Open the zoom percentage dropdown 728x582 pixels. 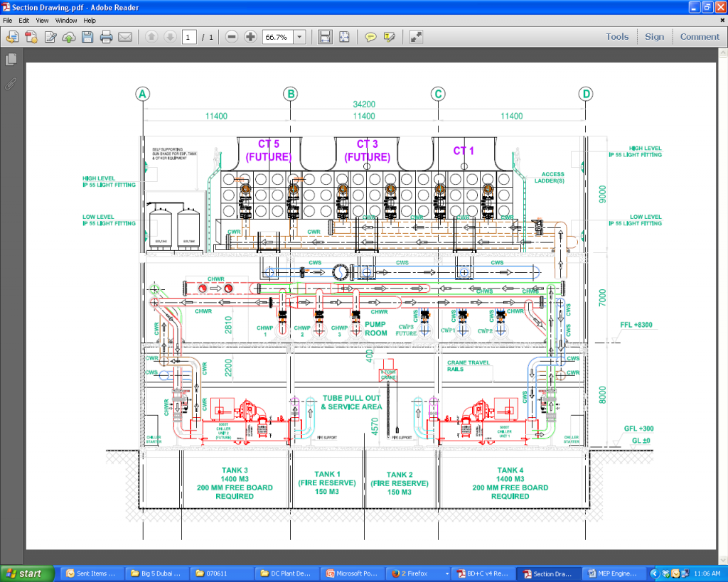299,37
